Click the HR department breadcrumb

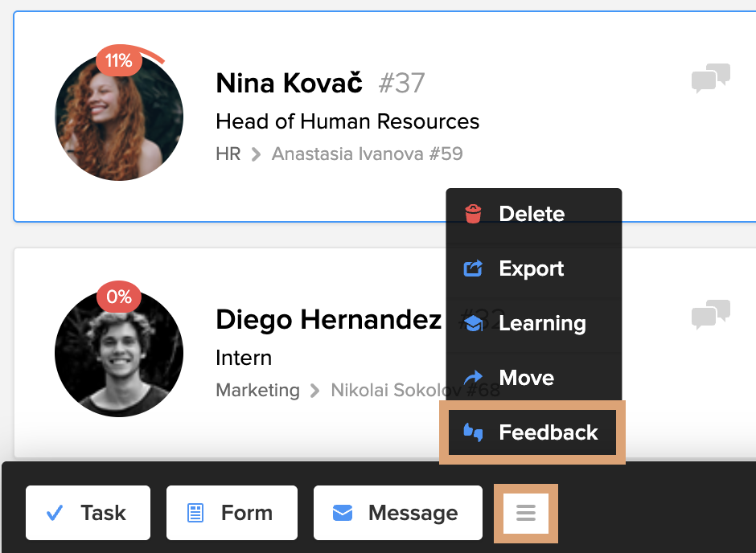tap(228, 154)
